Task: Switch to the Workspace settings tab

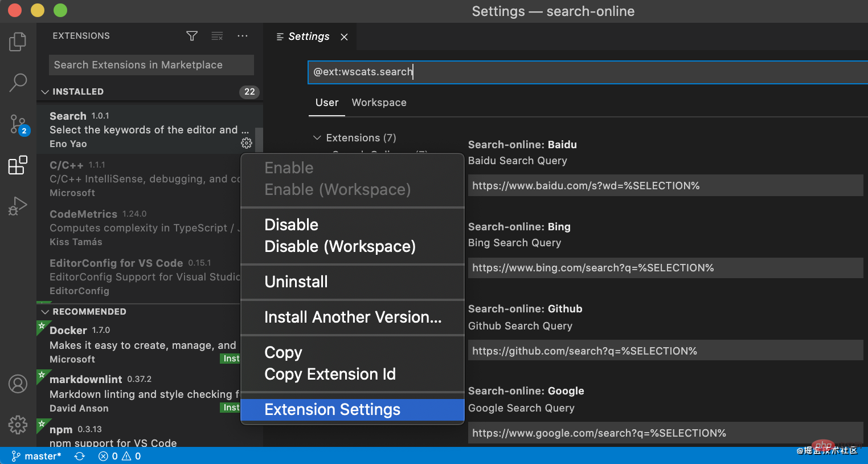Action: (x=379, y=103)
